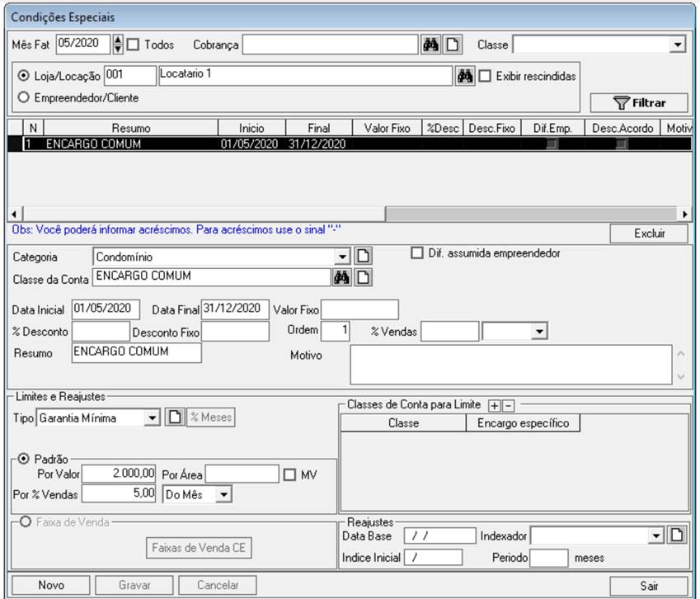Sort by the Resumo column header
The width and height of the screenshot is (700, 599).
(x=131, y=128)
